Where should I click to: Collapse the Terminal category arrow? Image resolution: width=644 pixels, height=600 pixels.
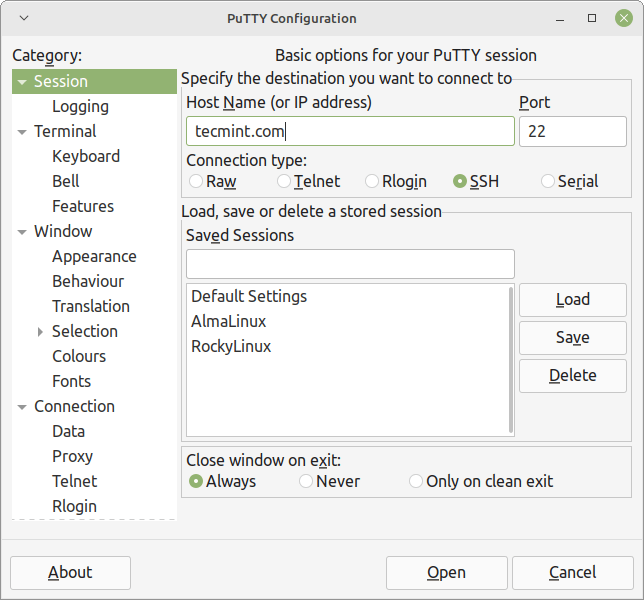22,132
